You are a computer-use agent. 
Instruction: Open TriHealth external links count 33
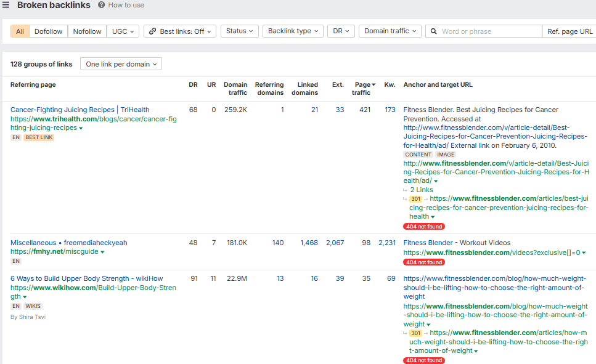pos(340,110)
